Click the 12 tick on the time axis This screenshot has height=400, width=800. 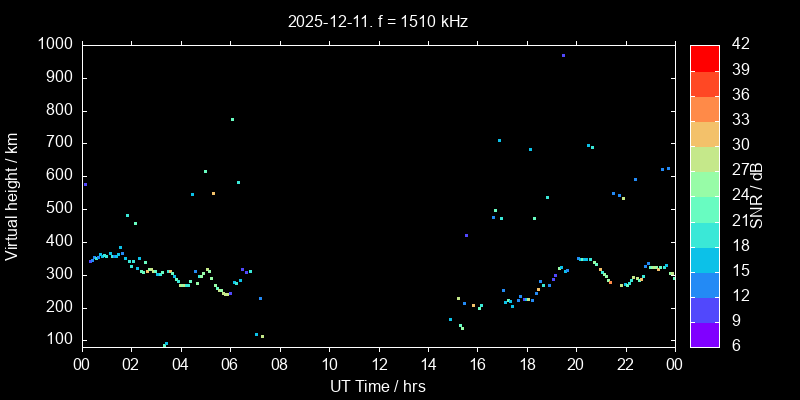(378, 365)
